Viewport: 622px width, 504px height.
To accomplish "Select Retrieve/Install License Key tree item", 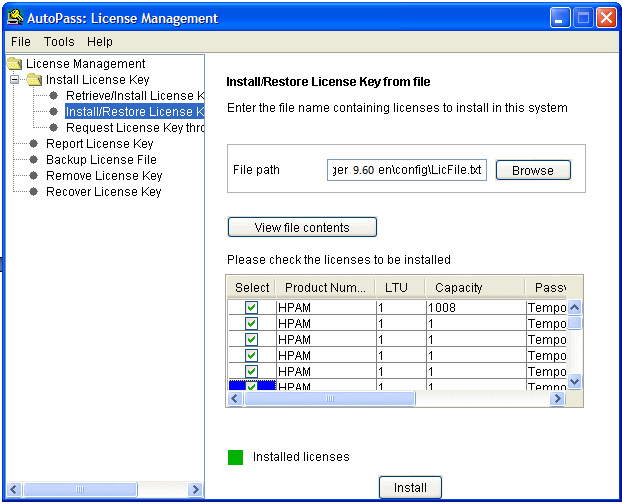I will 134,96.
